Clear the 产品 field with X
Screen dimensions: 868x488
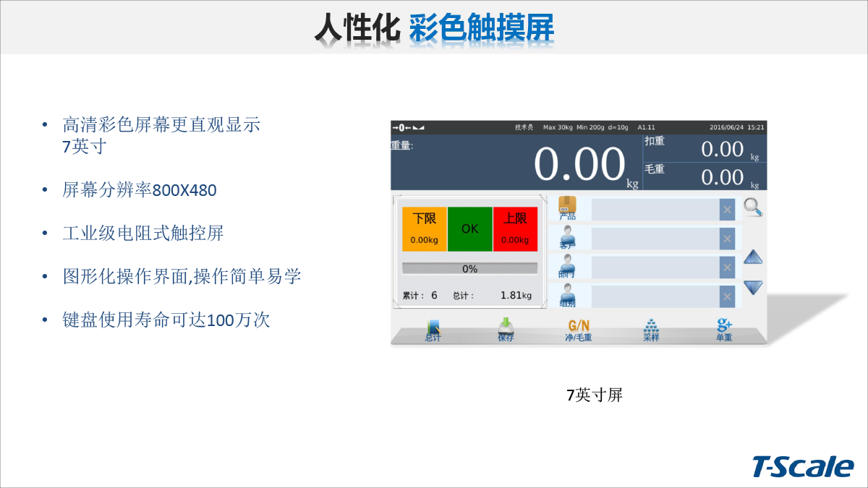point(727,210)
